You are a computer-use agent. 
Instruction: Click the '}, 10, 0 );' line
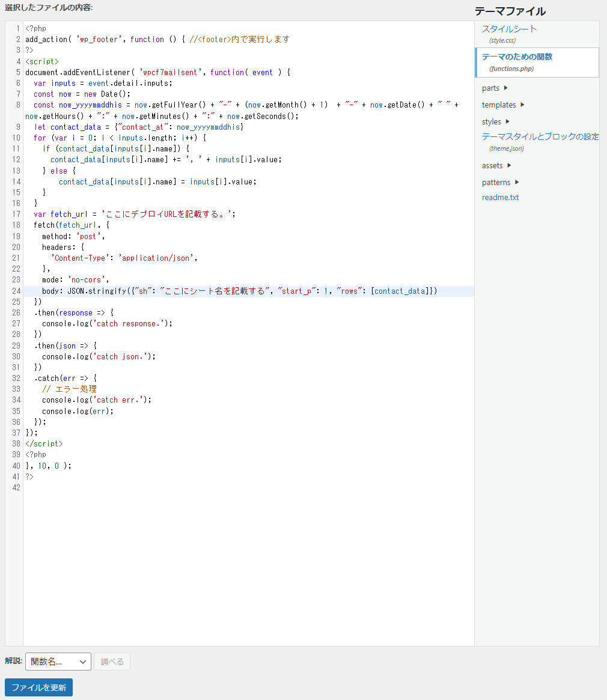(x=48, y=466)
